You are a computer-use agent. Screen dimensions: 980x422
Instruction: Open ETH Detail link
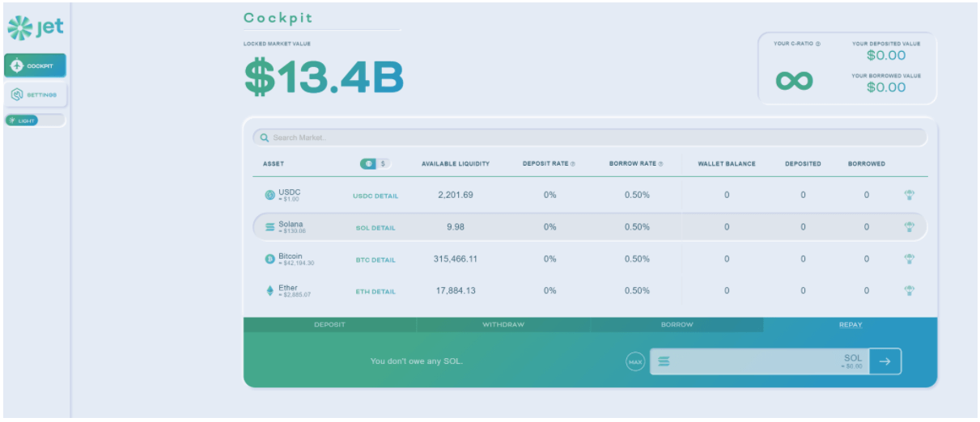[x=375, y=291]
